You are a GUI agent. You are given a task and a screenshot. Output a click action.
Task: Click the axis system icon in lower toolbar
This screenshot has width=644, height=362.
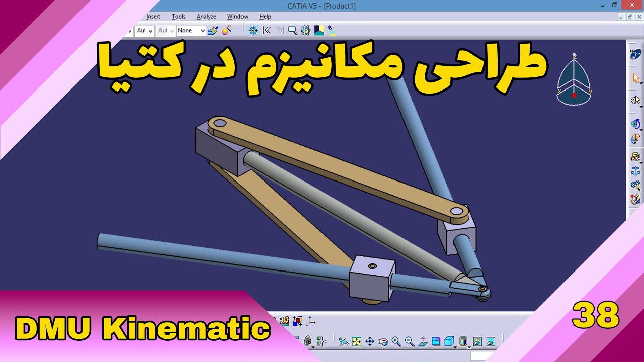311,320
